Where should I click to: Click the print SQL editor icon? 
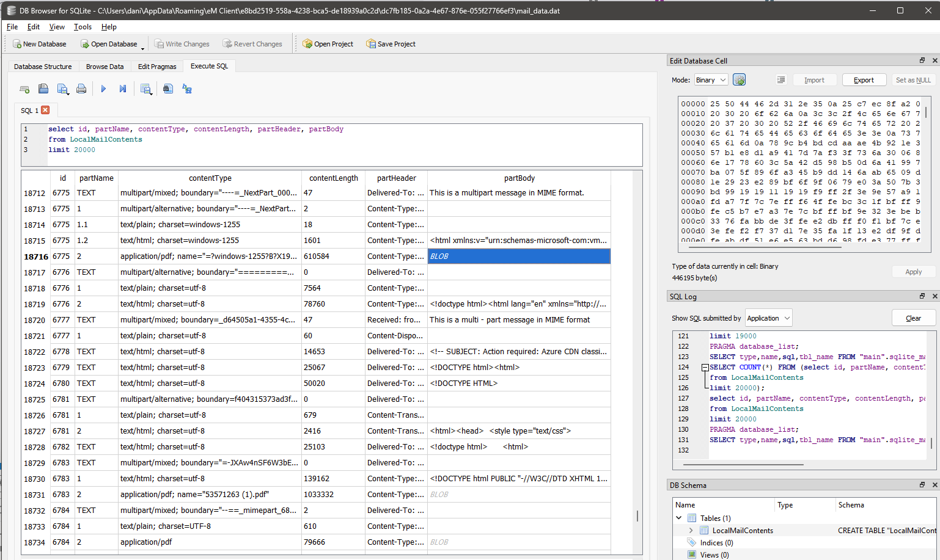81,89
